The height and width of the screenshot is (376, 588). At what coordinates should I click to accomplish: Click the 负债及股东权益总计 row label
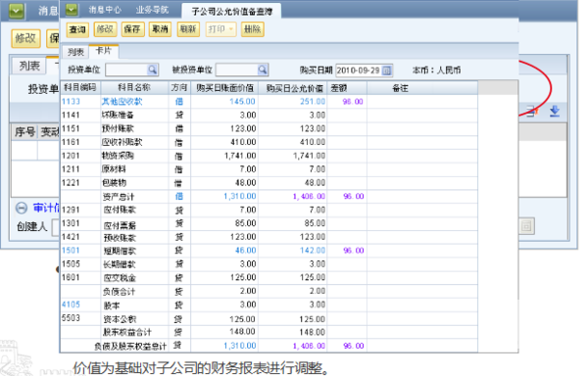tap(130, 347)
